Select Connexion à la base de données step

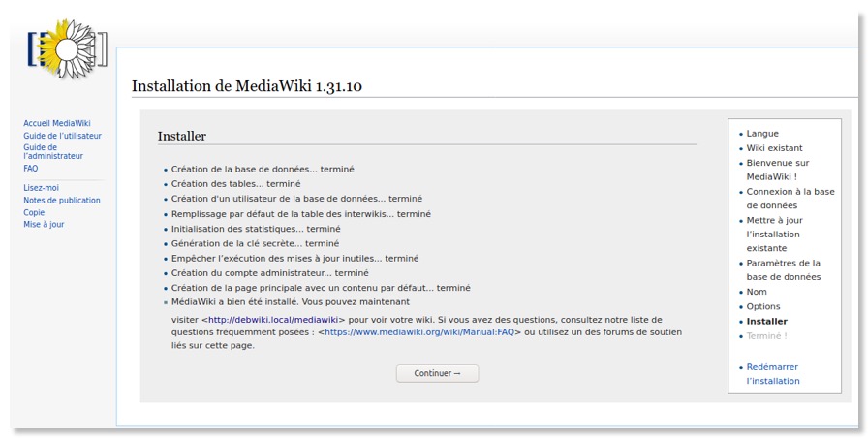tap(790, 199)
